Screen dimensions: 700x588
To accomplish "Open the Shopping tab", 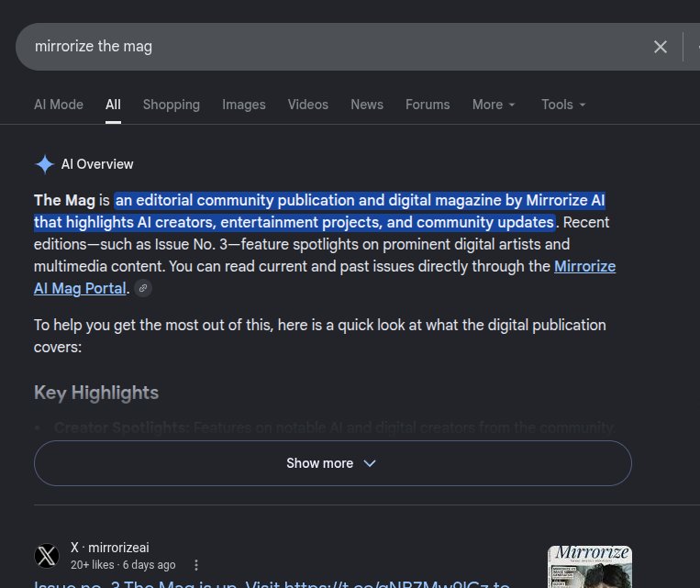I will coord(172,105).
